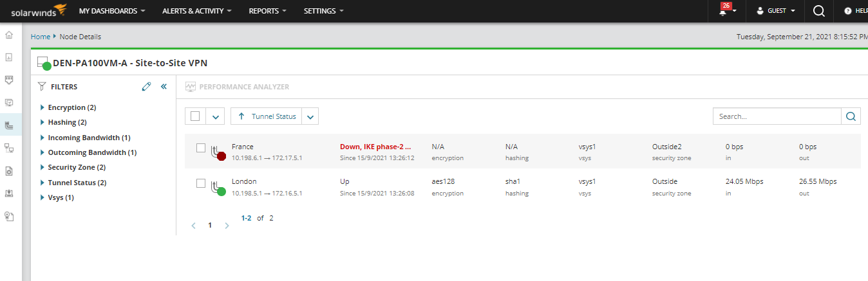Click the London tunnel name

tap(244, 181)
